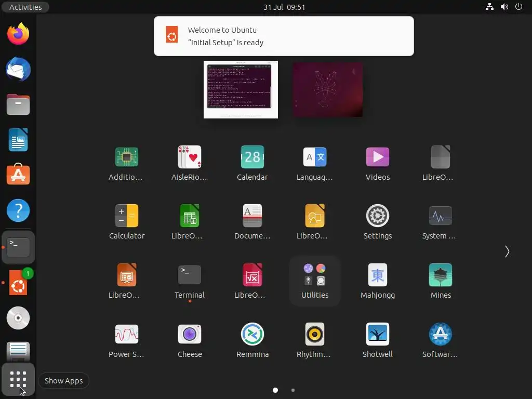Go to next app page arrow
Screen dimensions: 532x399
[x=507, y=251]
